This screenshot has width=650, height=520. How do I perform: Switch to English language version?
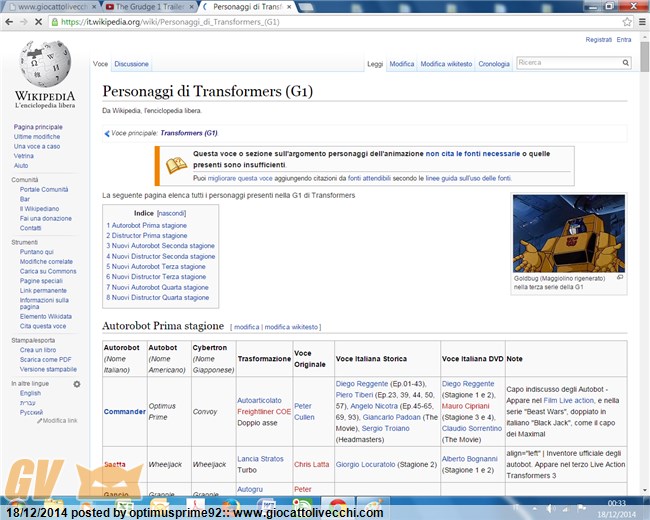pos(30,393)
